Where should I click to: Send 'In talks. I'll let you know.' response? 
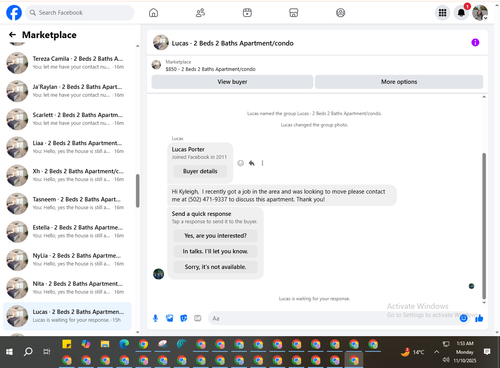coord(215,251)
